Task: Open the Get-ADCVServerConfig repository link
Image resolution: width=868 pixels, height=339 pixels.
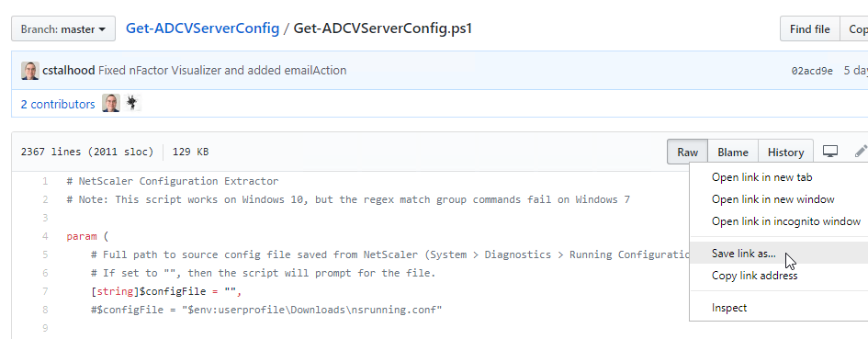Action: point(203,28)
